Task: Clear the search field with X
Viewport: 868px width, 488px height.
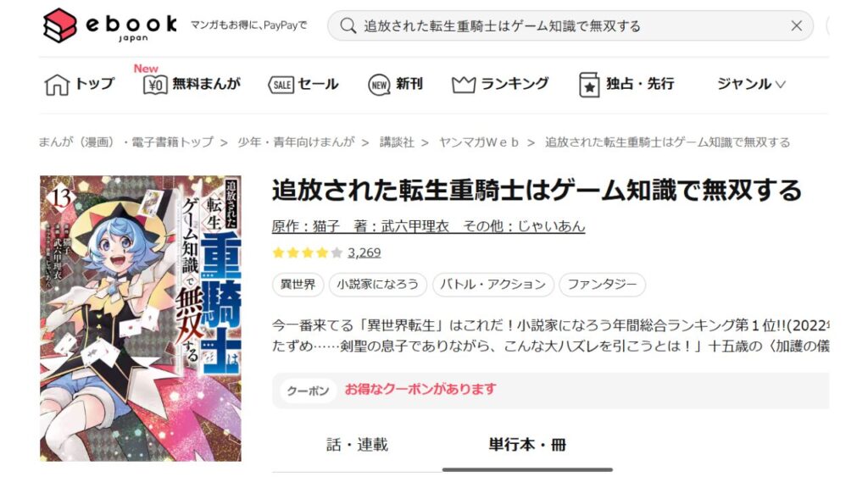Action: coord(796,25)
